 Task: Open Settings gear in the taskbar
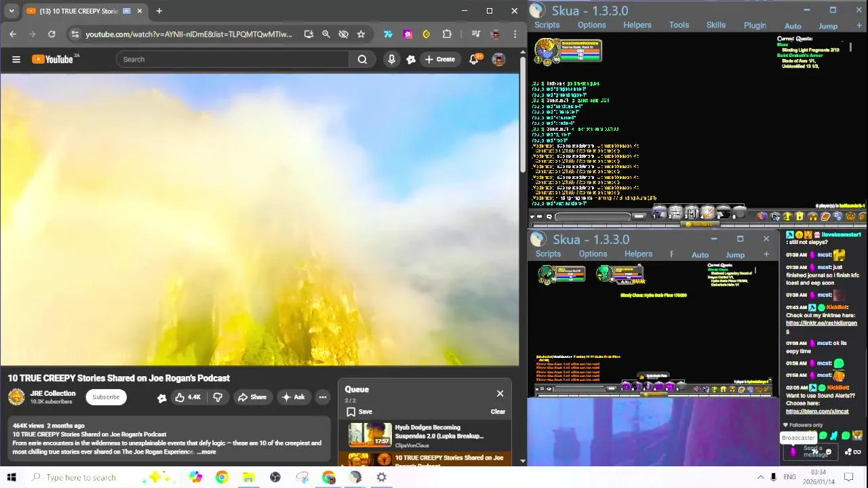382,477
